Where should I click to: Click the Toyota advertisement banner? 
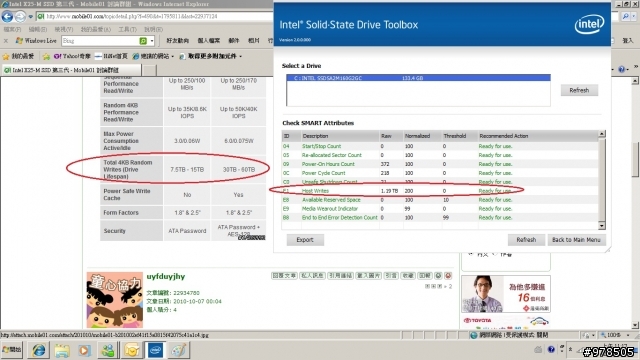[x=506, y=322]
